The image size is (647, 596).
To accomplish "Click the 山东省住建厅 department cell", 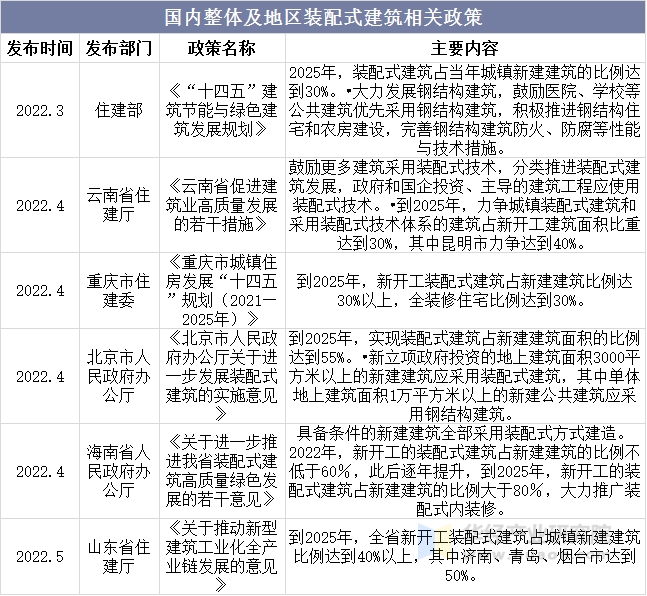I will (119, 556).
